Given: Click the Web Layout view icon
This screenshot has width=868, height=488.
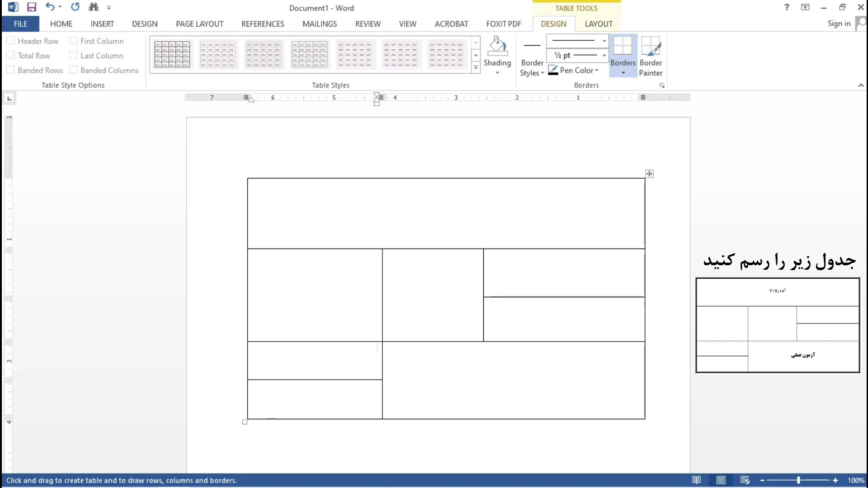Looking at the screenshot, I should (745, 480).
